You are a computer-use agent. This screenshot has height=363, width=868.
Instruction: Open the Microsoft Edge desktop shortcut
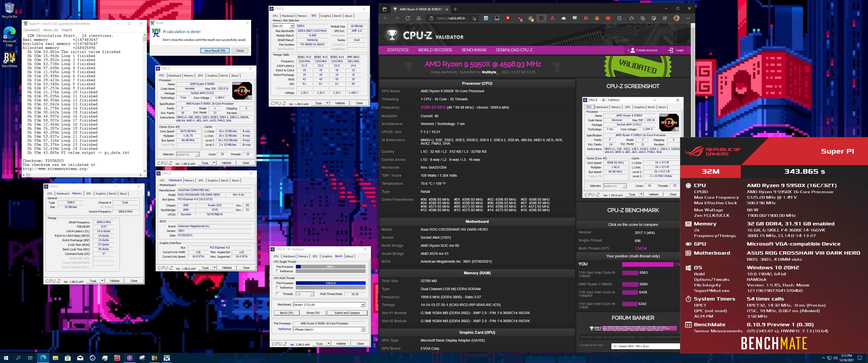(9, 36)
